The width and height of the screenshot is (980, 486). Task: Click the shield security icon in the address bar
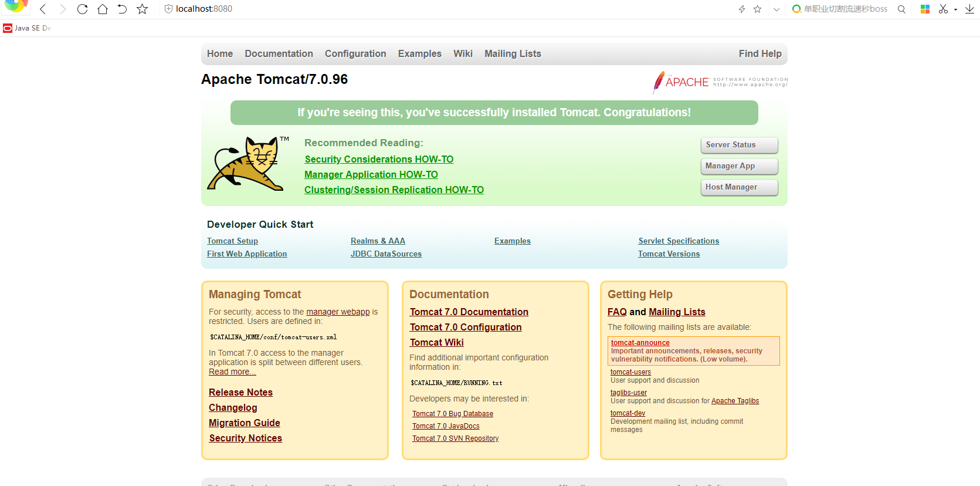168,9
